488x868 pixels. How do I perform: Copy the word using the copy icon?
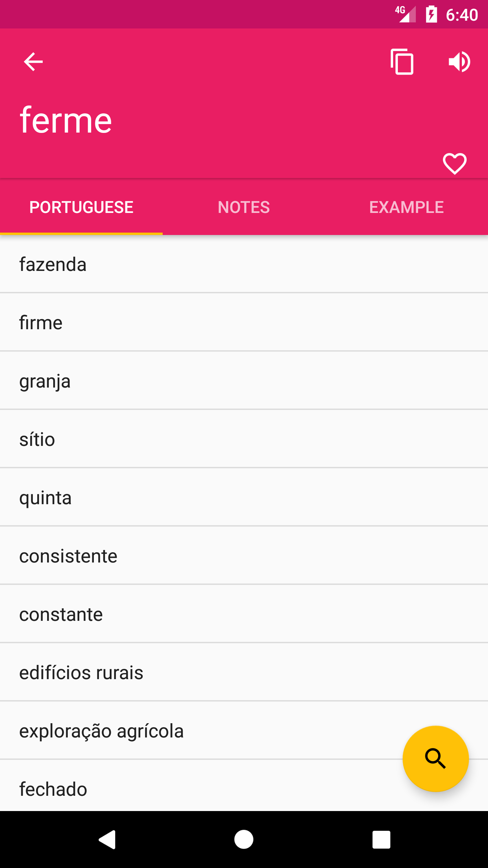[x=402, y=62]
